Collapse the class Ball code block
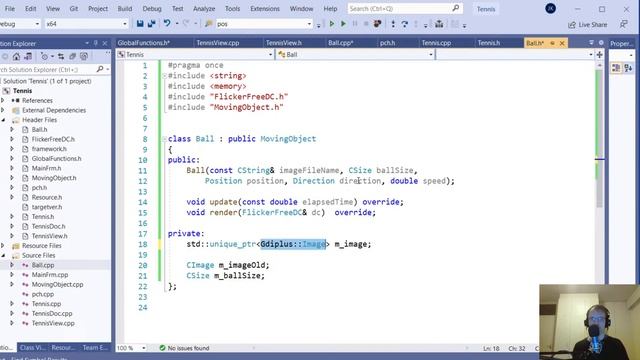The height and width of the screenshot is (360, 640). 164,139
